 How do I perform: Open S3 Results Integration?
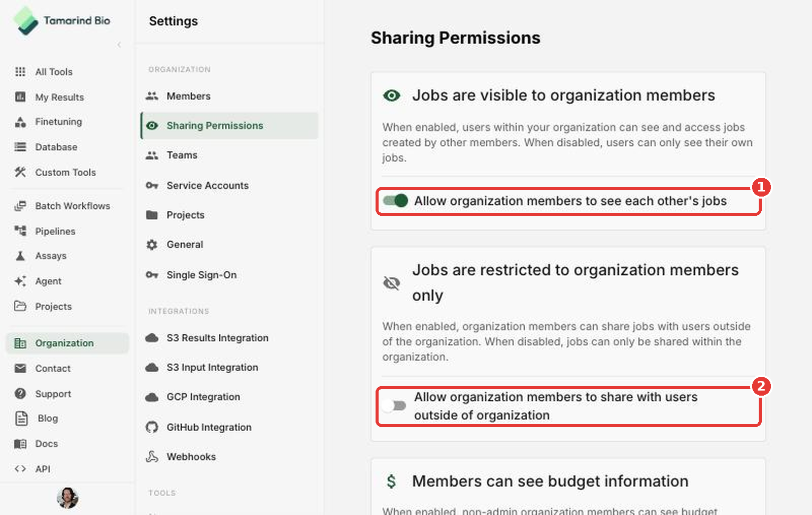click(x=217, y=338)
